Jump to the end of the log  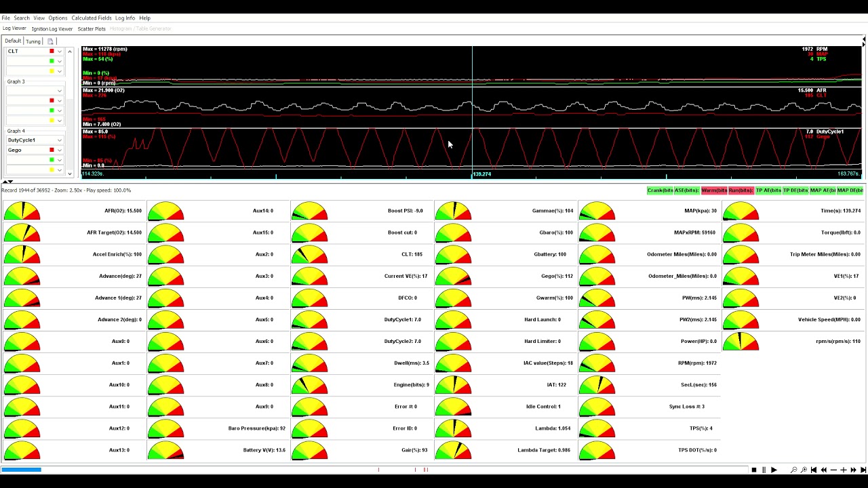[x=863, y=470]
